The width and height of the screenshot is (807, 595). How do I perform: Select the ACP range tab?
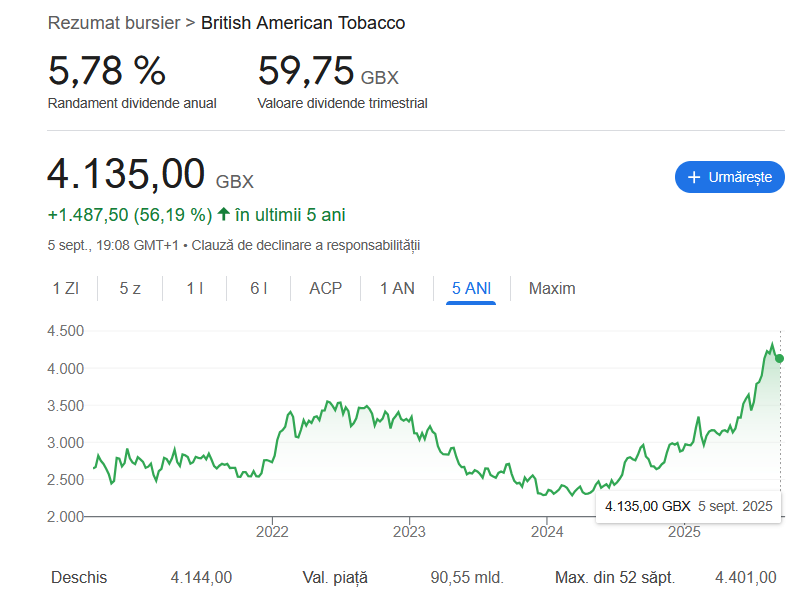(326, 288)
